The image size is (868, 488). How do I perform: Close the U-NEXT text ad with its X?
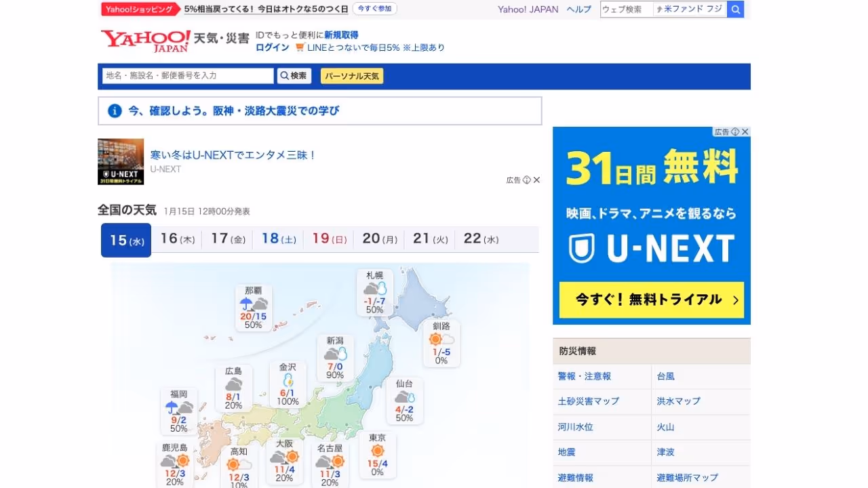coord(536,180)
